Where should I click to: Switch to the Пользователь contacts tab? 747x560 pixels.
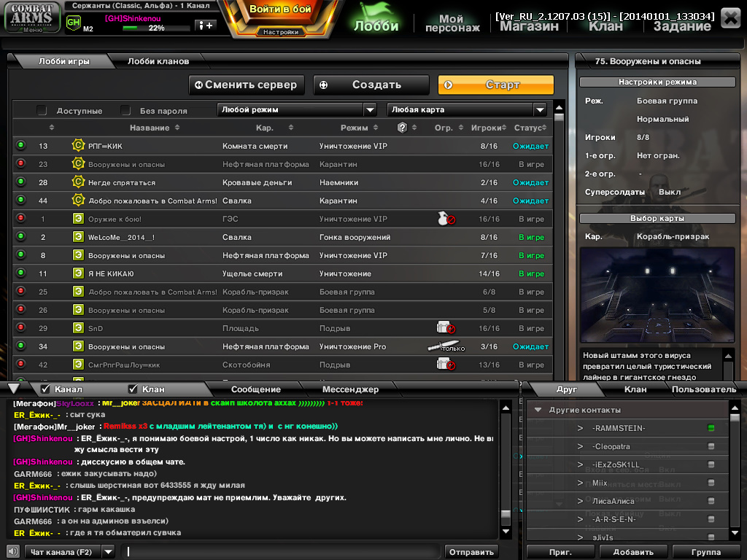click(x=704, y=389)
